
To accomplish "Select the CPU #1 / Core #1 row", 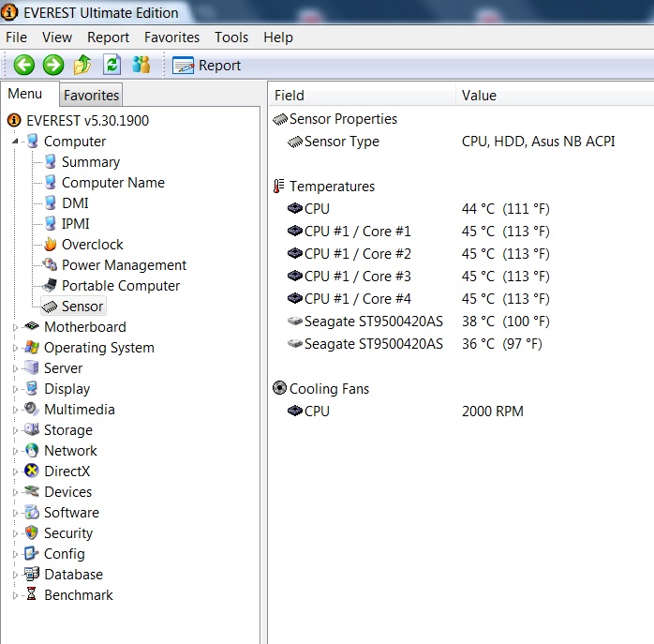I will [x=462, y=232].
